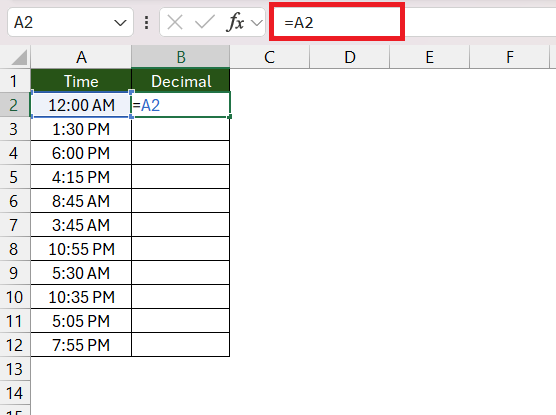Click empty Decimal cell beside 1:30 PM
The image size is (556, 415).
click(x=180, y=129)
